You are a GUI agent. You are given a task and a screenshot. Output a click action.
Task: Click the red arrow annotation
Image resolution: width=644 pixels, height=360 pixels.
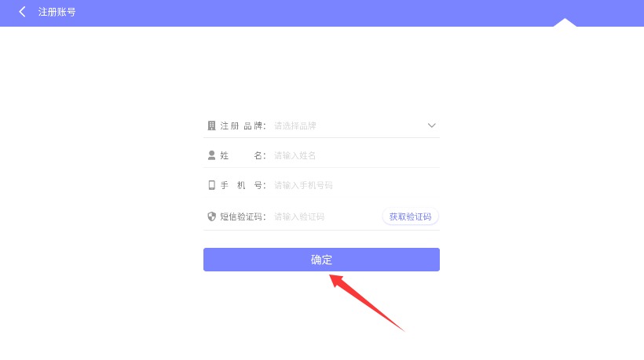pyautogui.click(x=366, y=303)
